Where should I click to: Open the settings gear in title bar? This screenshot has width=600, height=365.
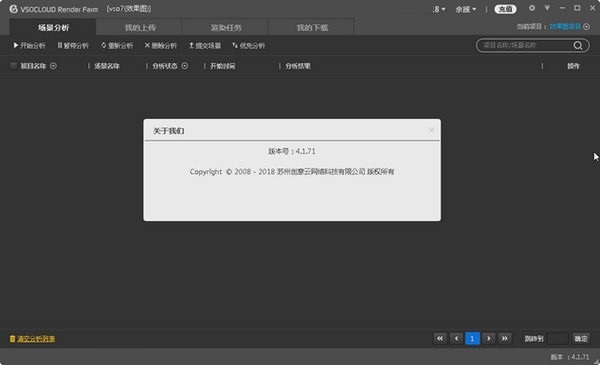[532, 8]
